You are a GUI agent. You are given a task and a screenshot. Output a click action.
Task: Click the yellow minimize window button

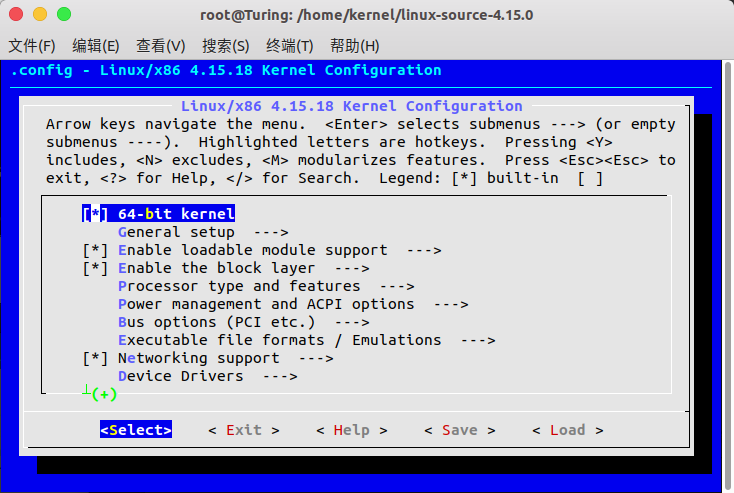40,15
